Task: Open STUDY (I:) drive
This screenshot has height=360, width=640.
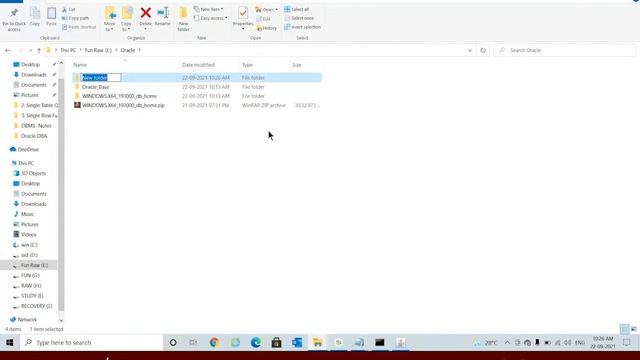Action: click(32, 296)
